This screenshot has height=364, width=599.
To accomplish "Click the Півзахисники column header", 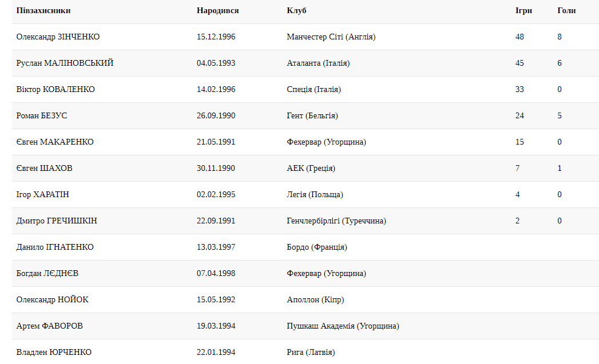I will [x=43, y=10].
